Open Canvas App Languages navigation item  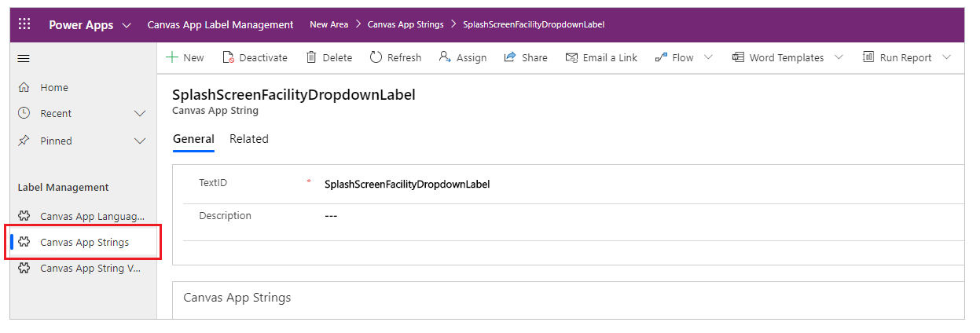coord(83,216)
